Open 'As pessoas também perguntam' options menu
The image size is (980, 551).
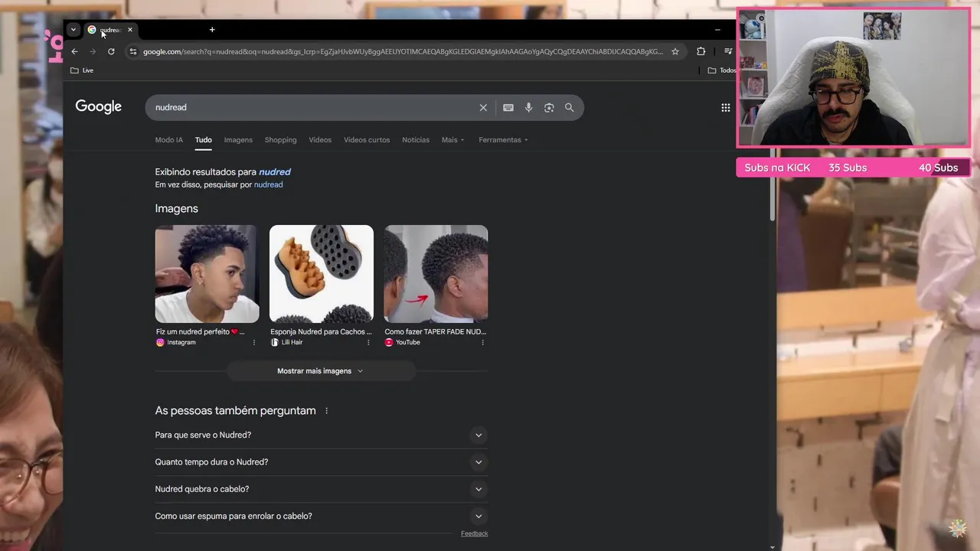pos(326,411)
